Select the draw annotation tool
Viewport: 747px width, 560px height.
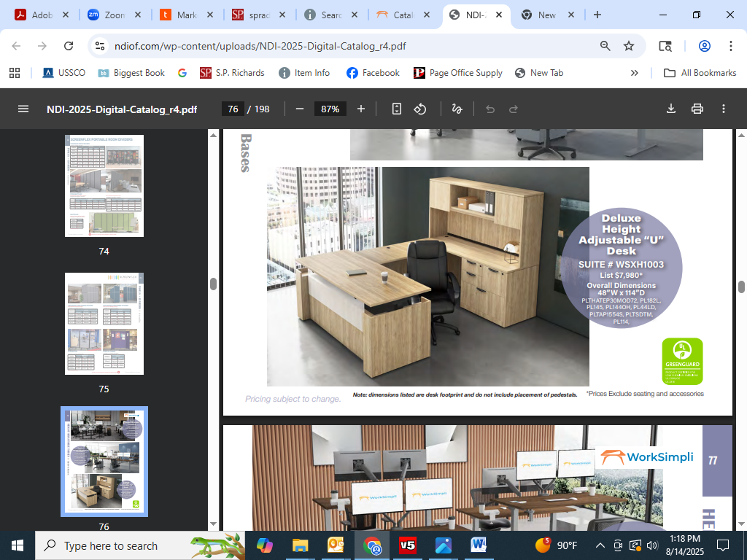[457, 109]
